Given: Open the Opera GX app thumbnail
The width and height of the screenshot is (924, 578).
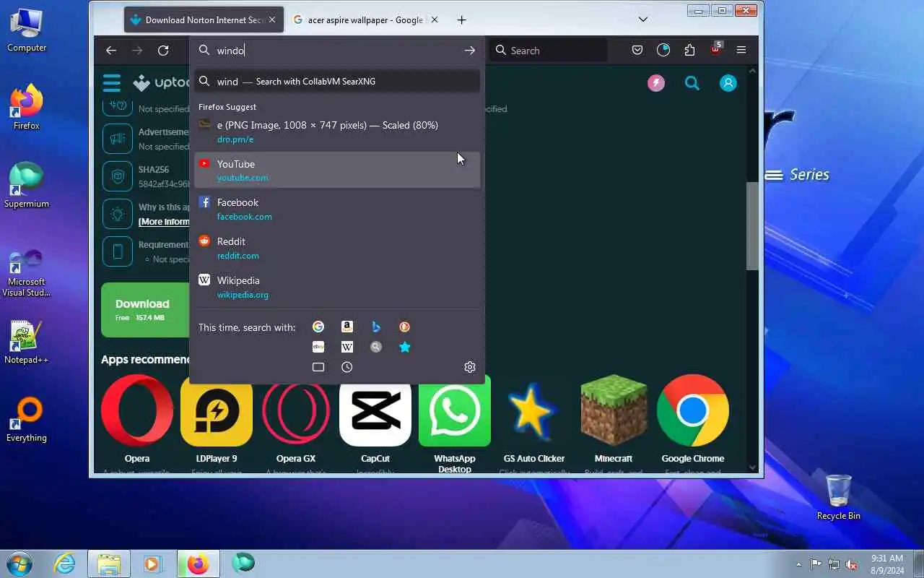Looking at the screenshot, I should pos(296,410).
